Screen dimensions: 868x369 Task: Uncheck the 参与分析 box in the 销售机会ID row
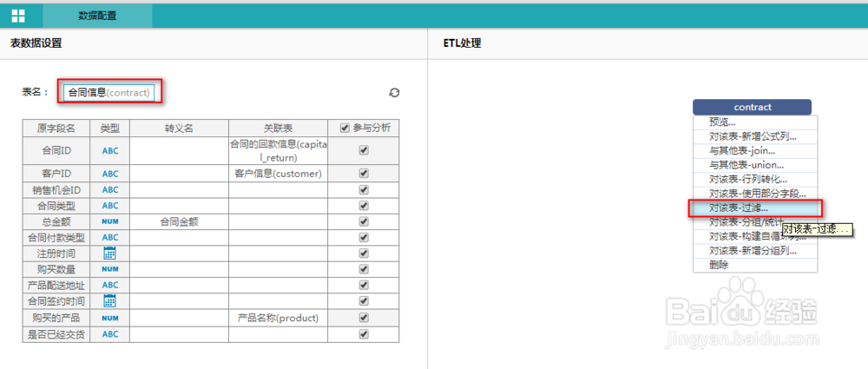coord(364,189)
